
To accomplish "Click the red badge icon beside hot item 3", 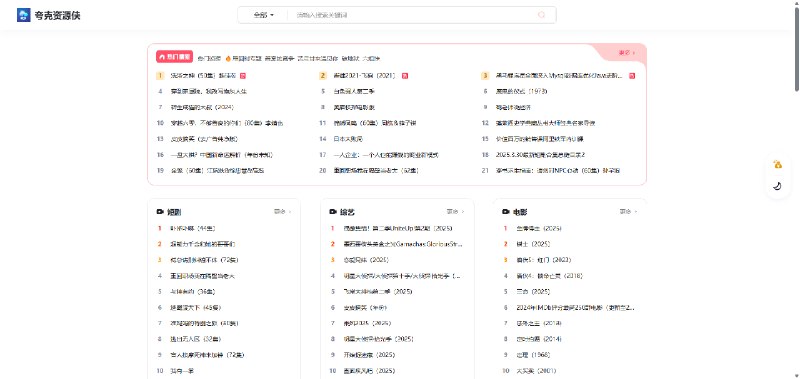I will click(632, 75).
